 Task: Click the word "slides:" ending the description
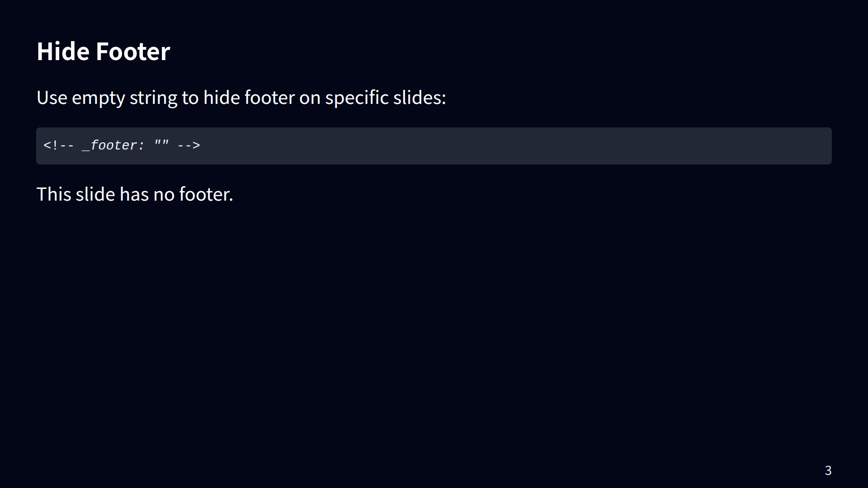419,98
